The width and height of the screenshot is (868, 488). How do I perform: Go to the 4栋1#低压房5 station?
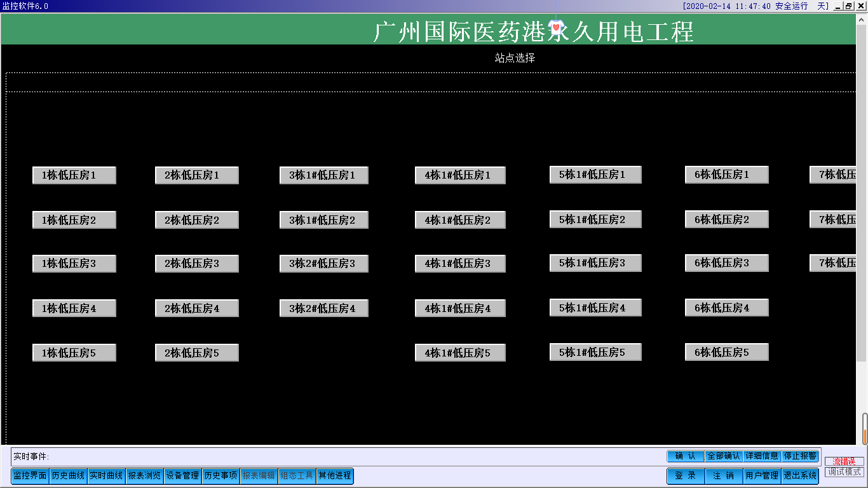point(459,353)
